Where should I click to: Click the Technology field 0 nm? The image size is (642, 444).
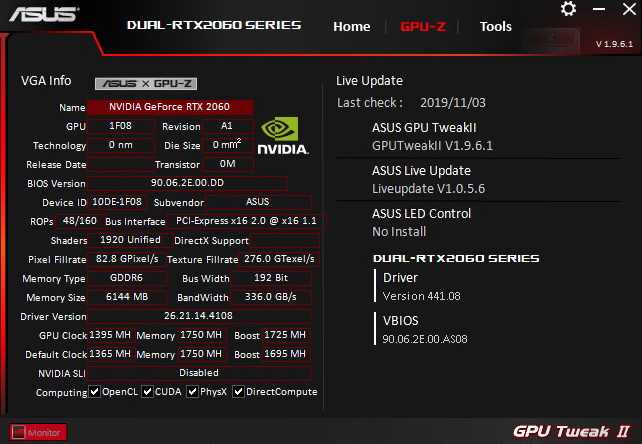[121, 145]
